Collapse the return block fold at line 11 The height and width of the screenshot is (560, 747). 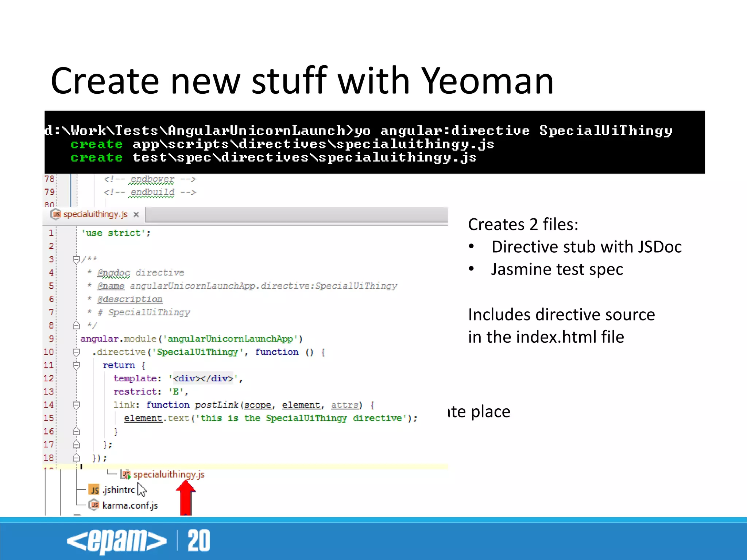pyautogui.click(x=76, y=365)
